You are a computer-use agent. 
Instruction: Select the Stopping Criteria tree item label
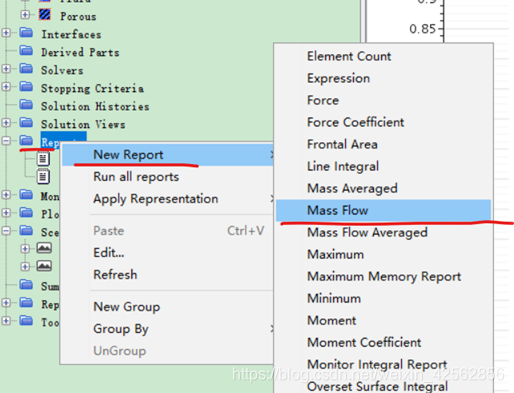coord(92,88)
